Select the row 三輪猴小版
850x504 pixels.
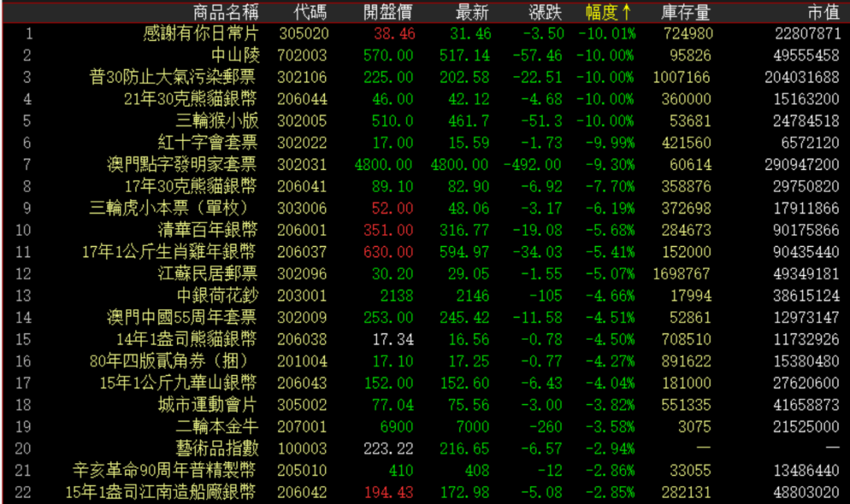tap(425, 121)
